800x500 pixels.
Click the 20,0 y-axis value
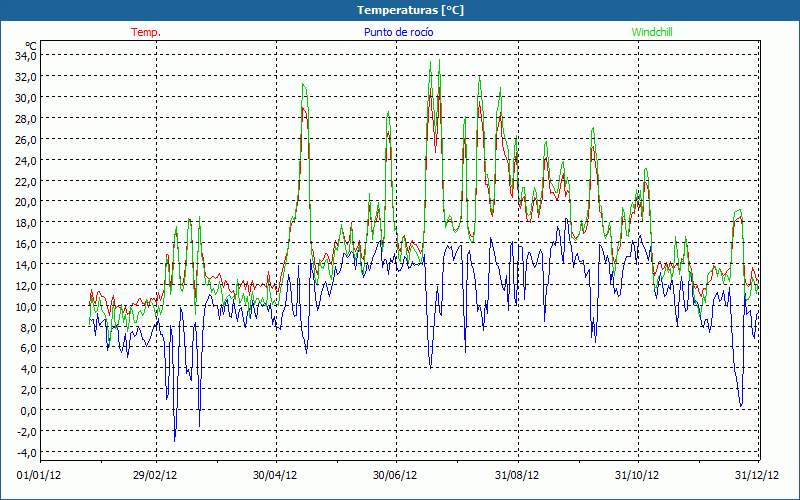[x=25, y=202]
